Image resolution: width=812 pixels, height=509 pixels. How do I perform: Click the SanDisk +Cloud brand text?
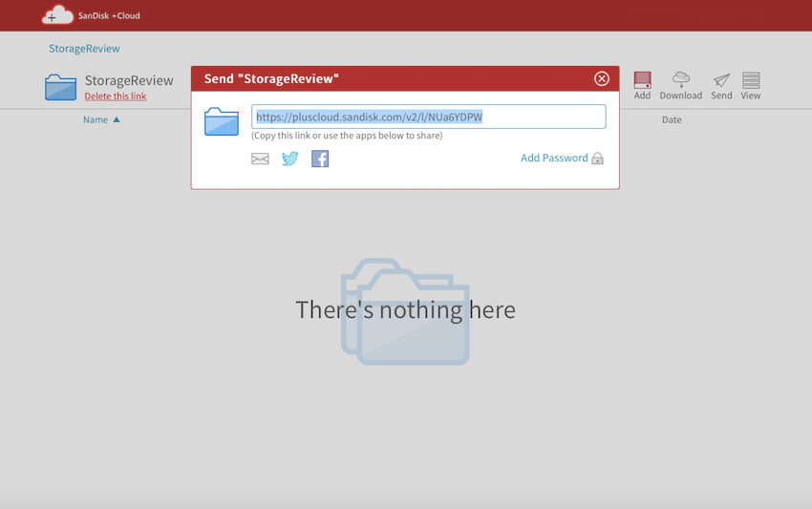pyautogui.click(x=109, y=15)
